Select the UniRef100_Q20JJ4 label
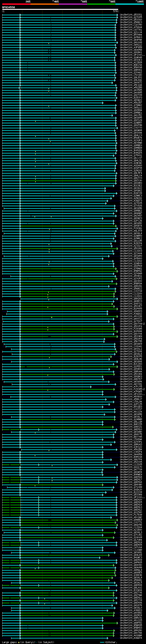 (131, 32)
